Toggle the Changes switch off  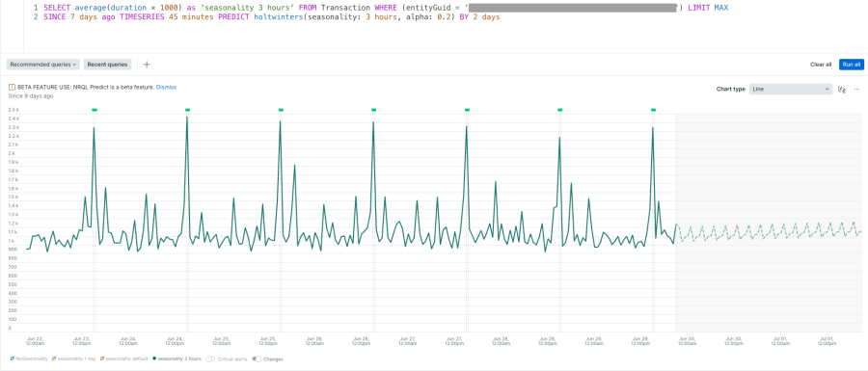coord(257,358)
